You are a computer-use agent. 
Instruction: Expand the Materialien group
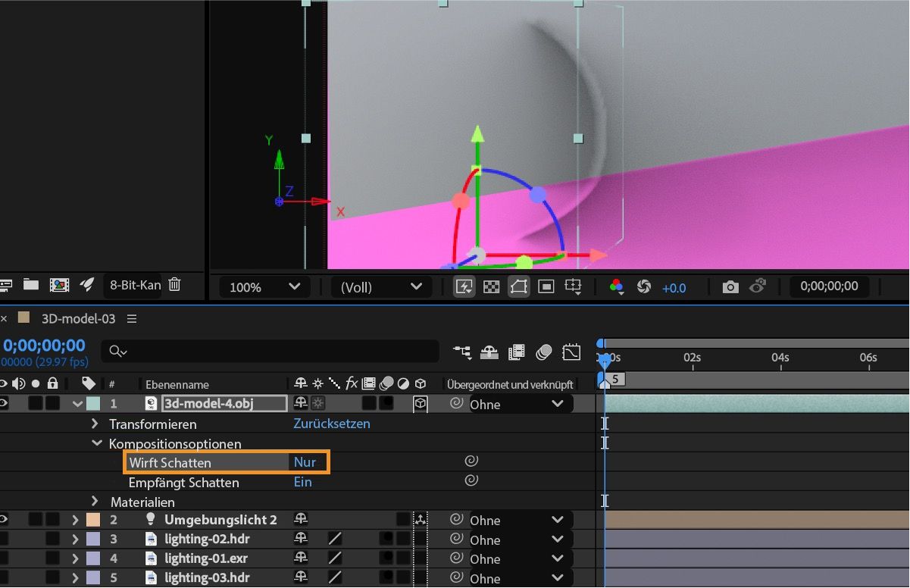(x=95, y=501)
